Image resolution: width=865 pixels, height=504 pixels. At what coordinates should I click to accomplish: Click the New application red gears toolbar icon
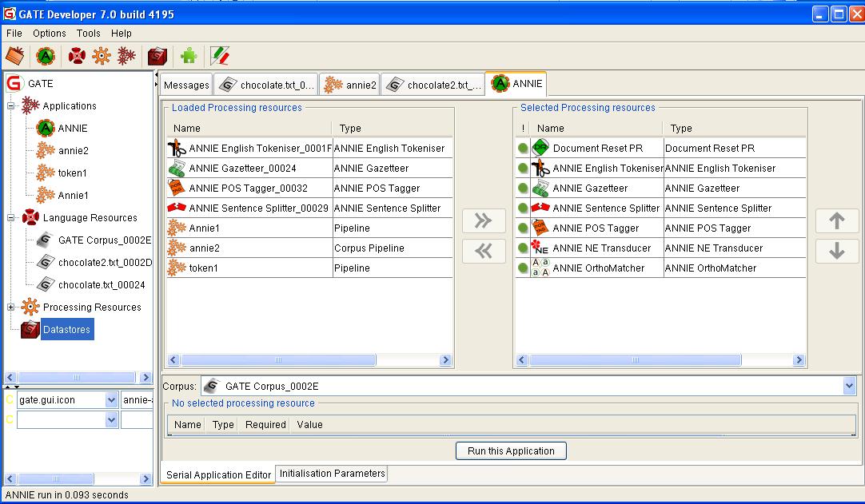coord(126,56)
